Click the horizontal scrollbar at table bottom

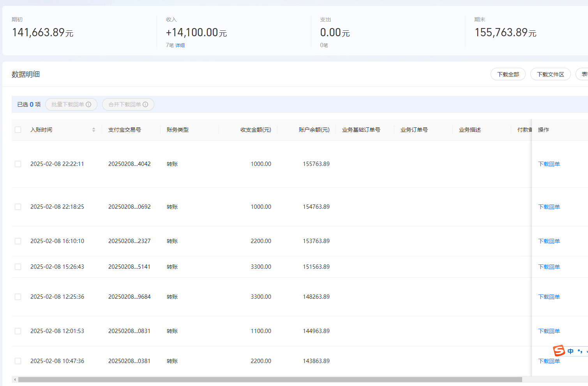(x=270, y=379)
